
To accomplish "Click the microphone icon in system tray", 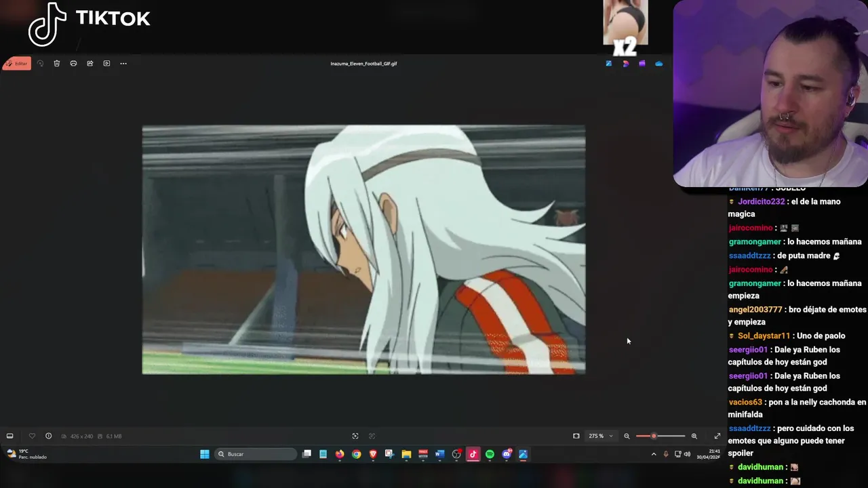I will [x=666, y=454].
